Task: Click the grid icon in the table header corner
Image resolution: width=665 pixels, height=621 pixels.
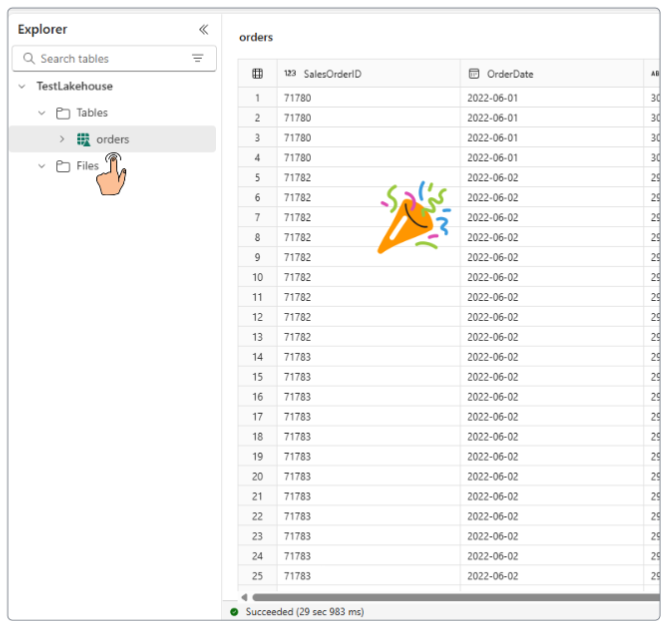Action: pos(257,74)
